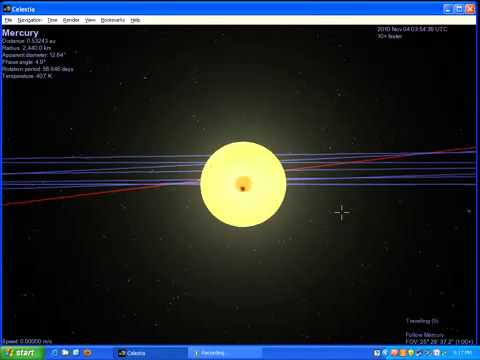This screenshot has height=360, width=480.
Task: Open the View menu
Action: point(90,20)
